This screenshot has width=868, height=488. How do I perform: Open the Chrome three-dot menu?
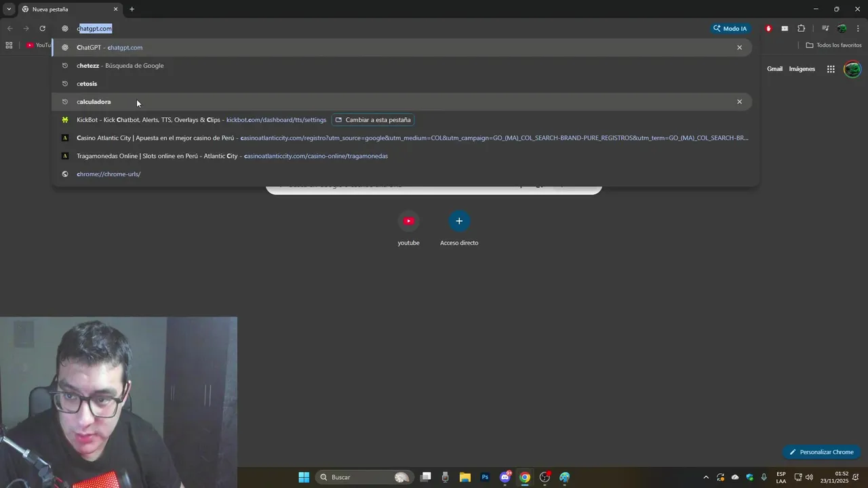tap(859, 28)
